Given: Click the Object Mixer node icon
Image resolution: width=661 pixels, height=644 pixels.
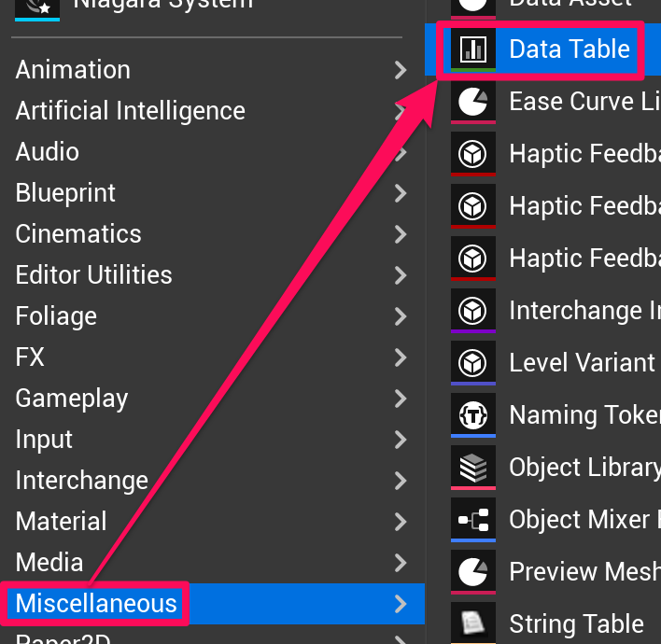Looking at the screenshot, I should (473, 519).
